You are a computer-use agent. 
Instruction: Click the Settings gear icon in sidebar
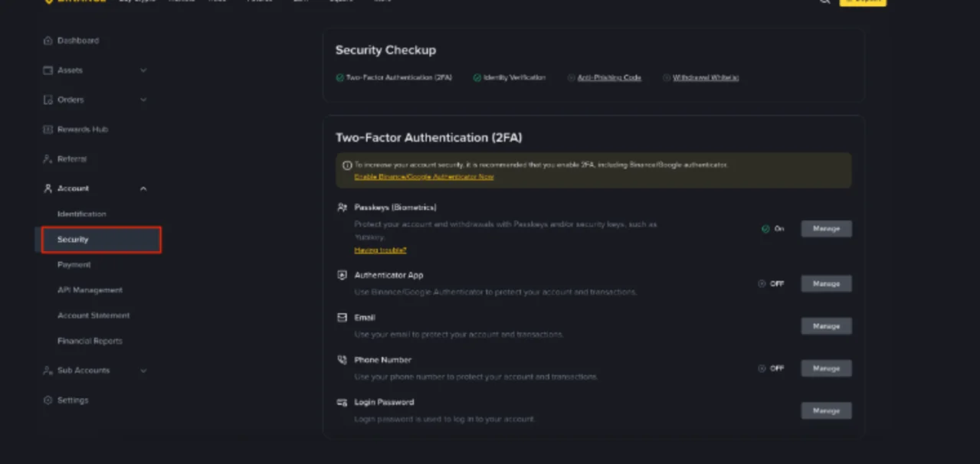[48, 400]
